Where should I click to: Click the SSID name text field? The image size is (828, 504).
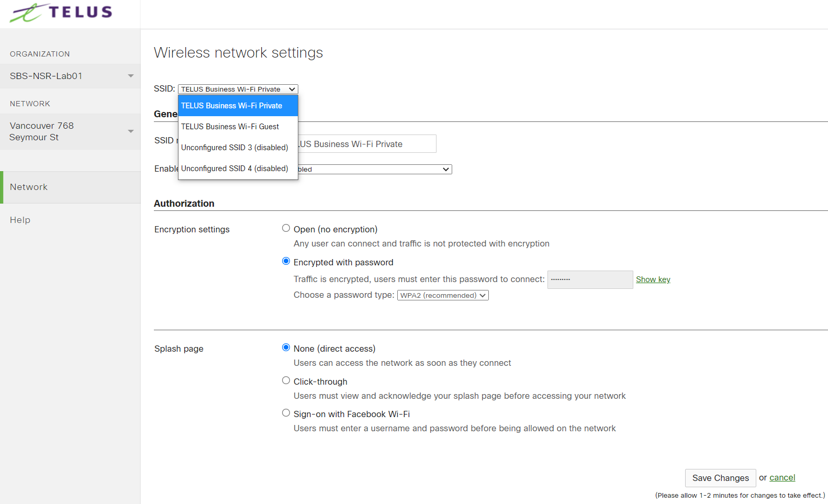coord(367,144)
